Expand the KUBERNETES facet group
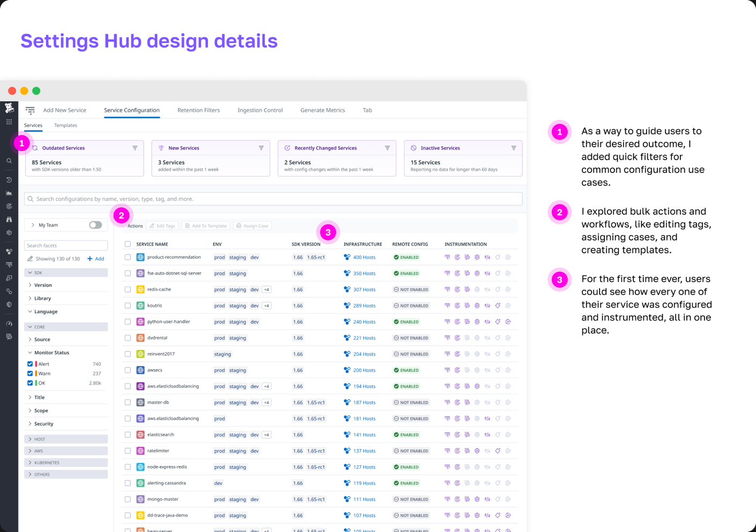The image size is (756, 532). (30, 463)
